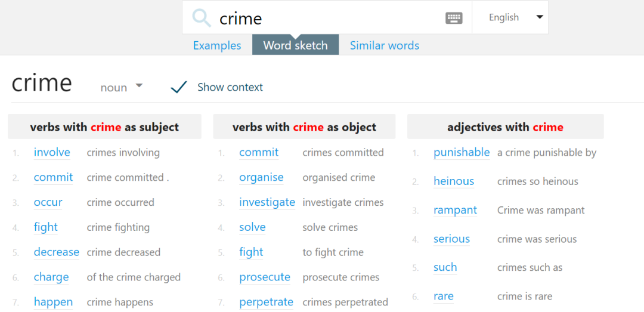Click 'verbs with crime as subject' header
644x312 pixels.
click(x=104, y=127)
